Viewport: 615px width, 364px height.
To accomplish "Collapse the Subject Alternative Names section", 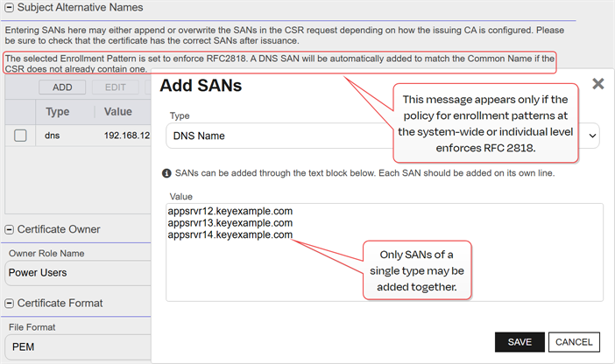I will [x=9, y=8].
